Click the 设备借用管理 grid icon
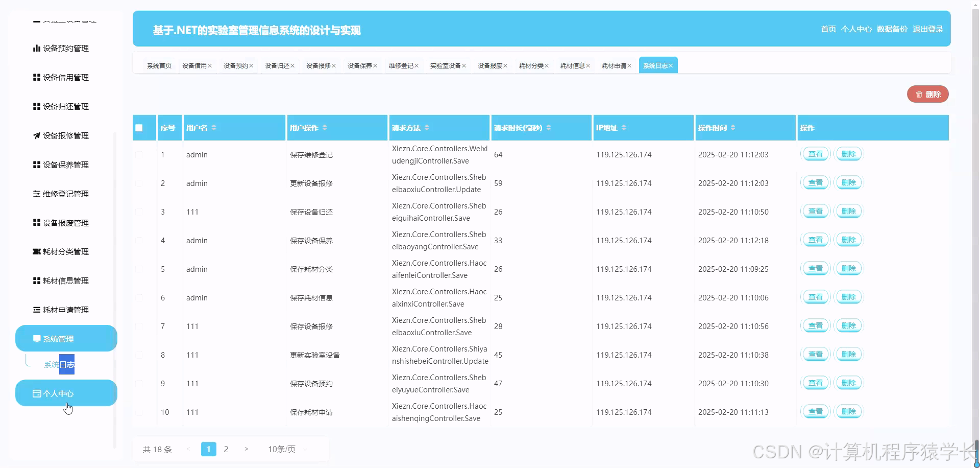The width and height of the screenshot is (980, 468). pos(36,77)
